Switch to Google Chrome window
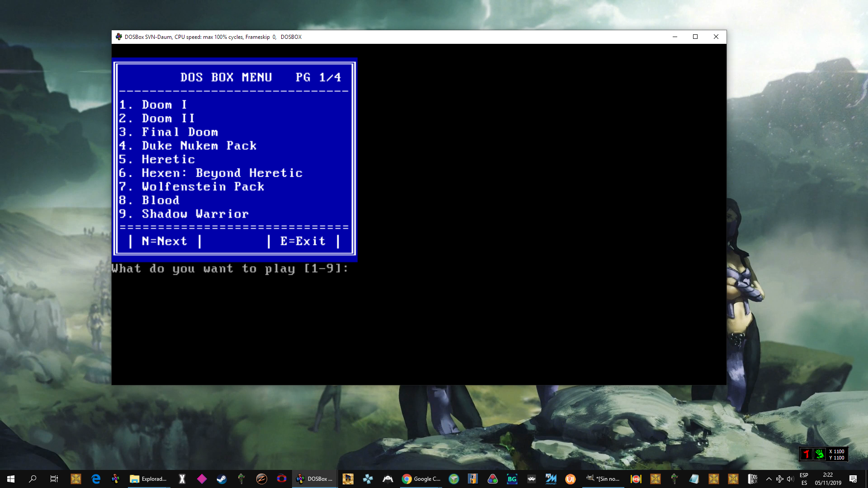868x488 pixels. click(421, 479)
